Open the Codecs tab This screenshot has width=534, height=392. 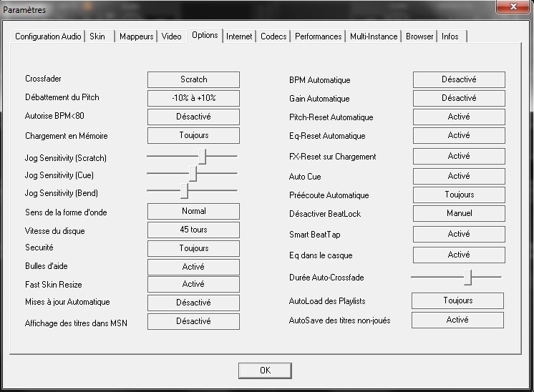click(x=273, y=36)
